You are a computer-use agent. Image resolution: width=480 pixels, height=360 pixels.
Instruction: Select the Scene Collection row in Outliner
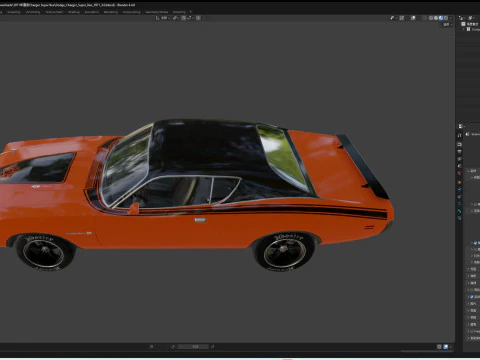tap(470, 24)
